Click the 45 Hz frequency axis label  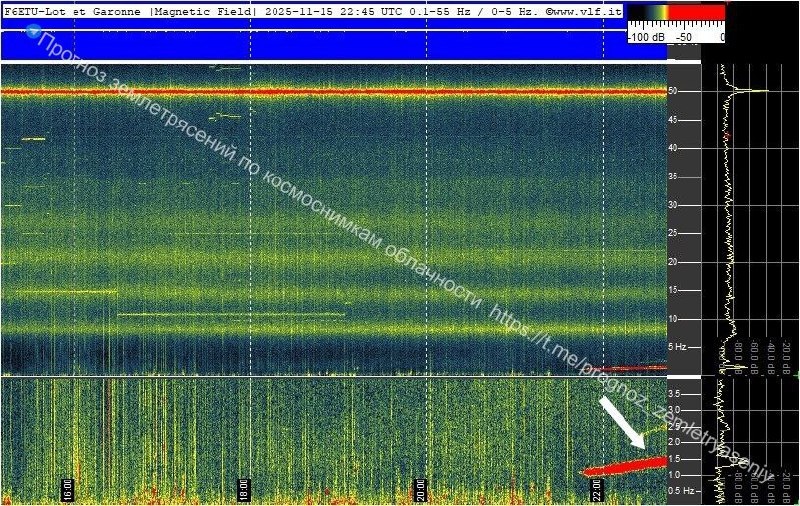tap(673, 120)
